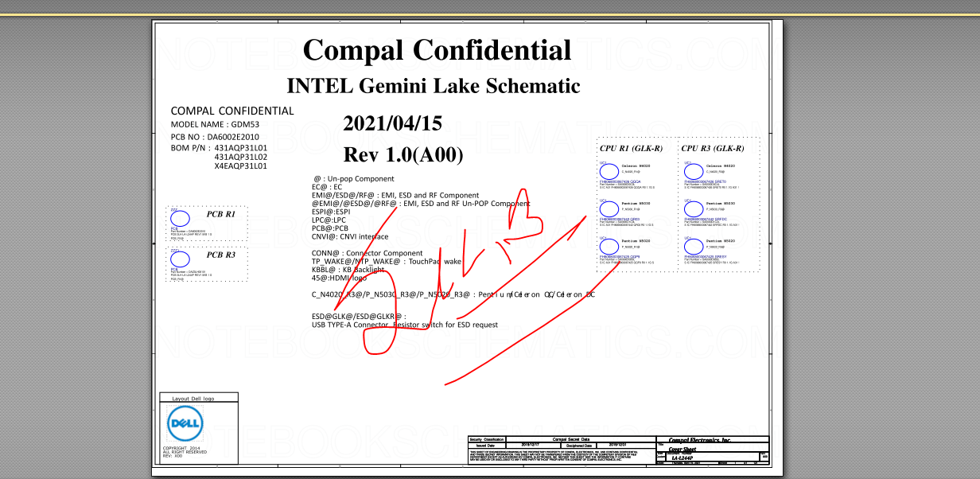This screenshot has width=980, height=479.
Task: Click 'Compal Secret Data' in the title block
Action: tap(571, 439)
